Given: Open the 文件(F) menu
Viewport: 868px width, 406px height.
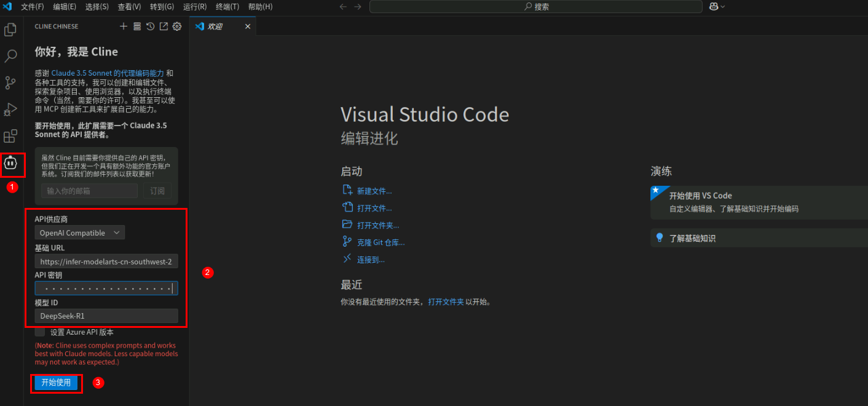Looking at the screenshot, I should click(33, 7).
